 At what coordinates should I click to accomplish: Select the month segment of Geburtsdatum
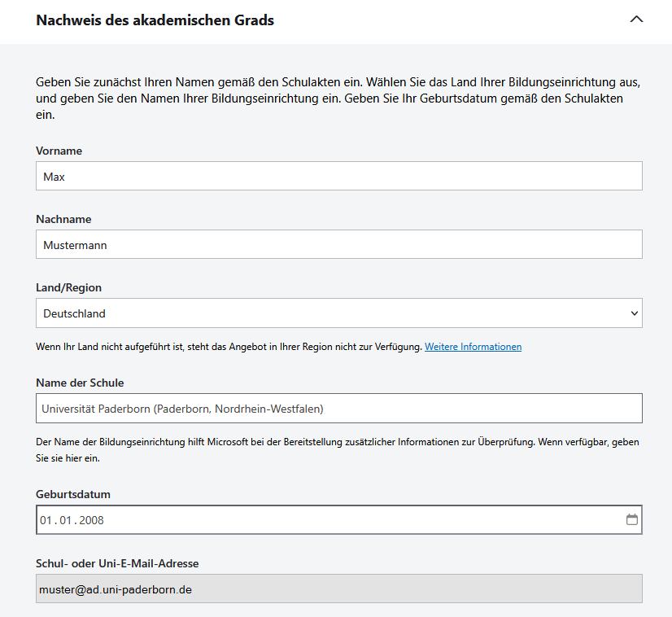pyautogui.click(x=65, y=520)
